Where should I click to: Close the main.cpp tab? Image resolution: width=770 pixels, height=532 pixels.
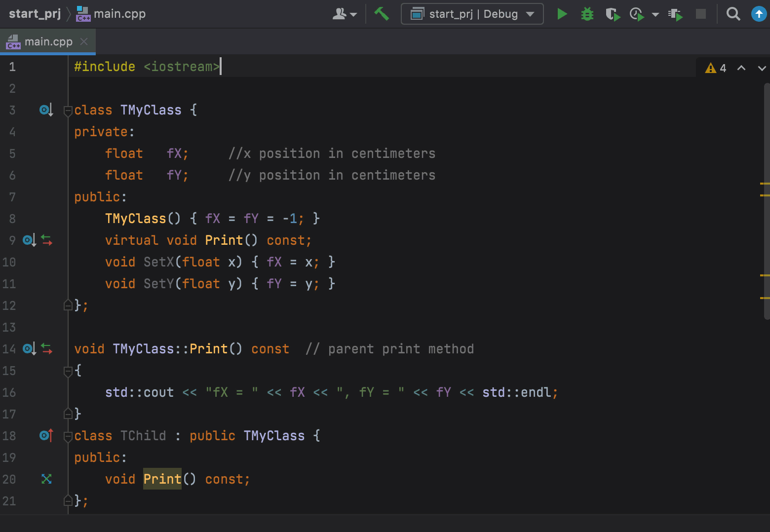84,42
